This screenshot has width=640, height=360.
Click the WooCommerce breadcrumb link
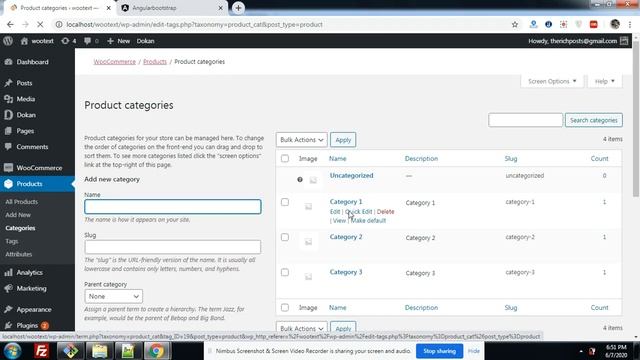[x=114, y=62]
